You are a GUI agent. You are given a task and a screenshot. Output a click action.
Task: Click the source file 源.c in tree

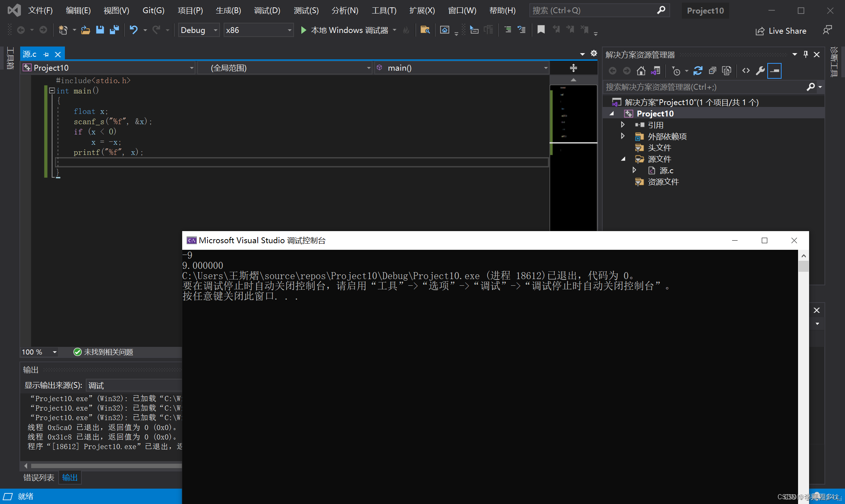665,170
